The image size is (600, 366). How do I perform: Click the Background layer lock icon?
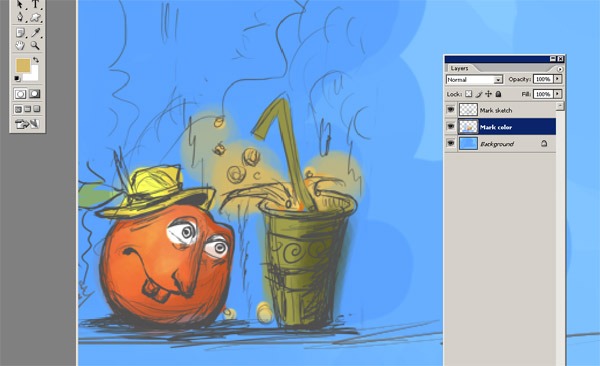pyautogui.click(x=544, y=144)
